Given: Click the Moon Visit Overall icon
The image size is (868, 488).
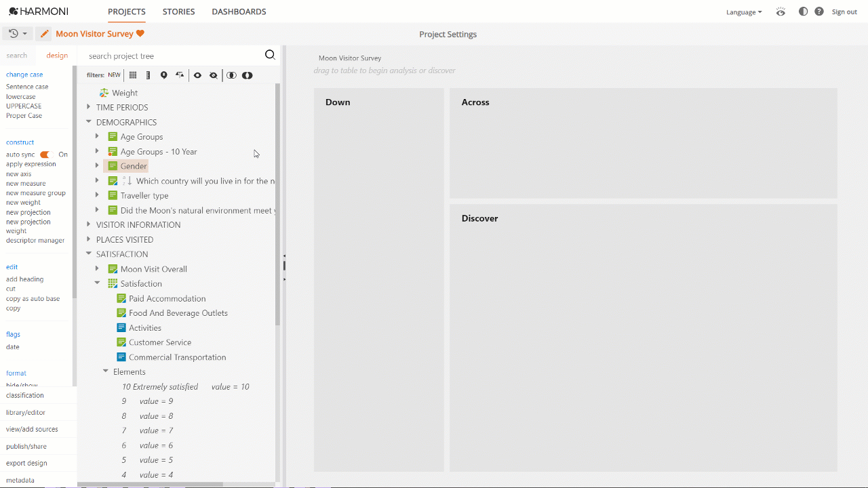Looking at the screenshot, I should 113,269.
